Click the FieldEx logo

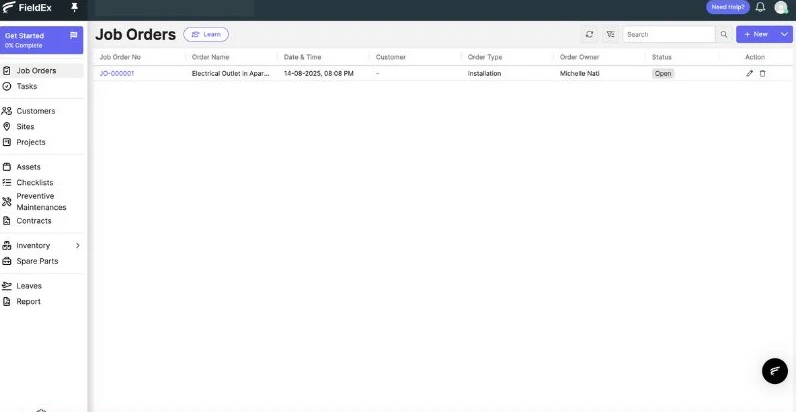pyautogui.click(x=26, y=8)
